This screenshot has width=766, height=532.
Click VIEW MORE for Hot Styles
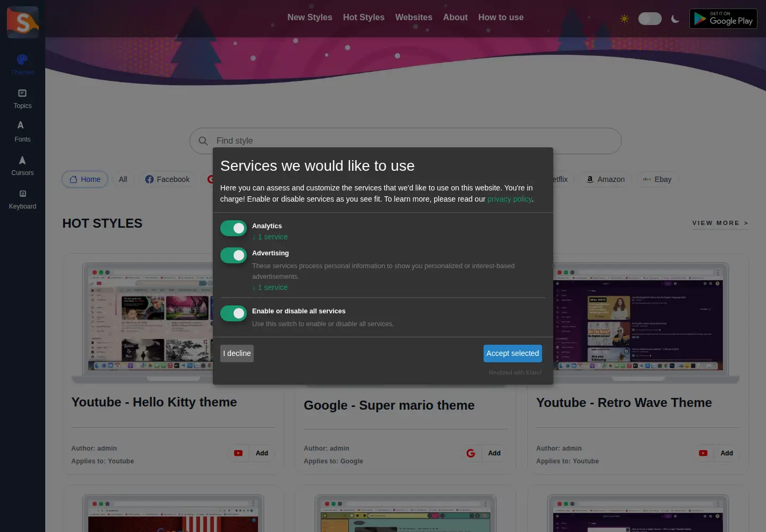[720, 223]
